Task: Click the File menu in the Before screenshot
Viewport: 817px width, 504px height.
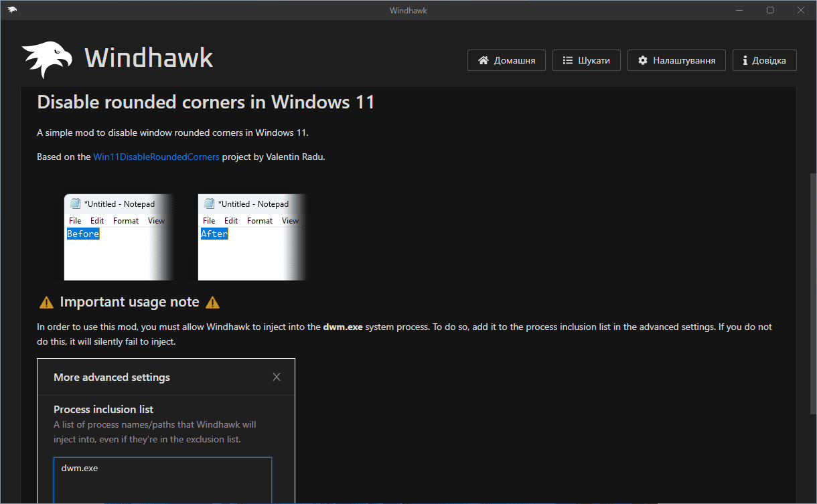Action: 75,220
